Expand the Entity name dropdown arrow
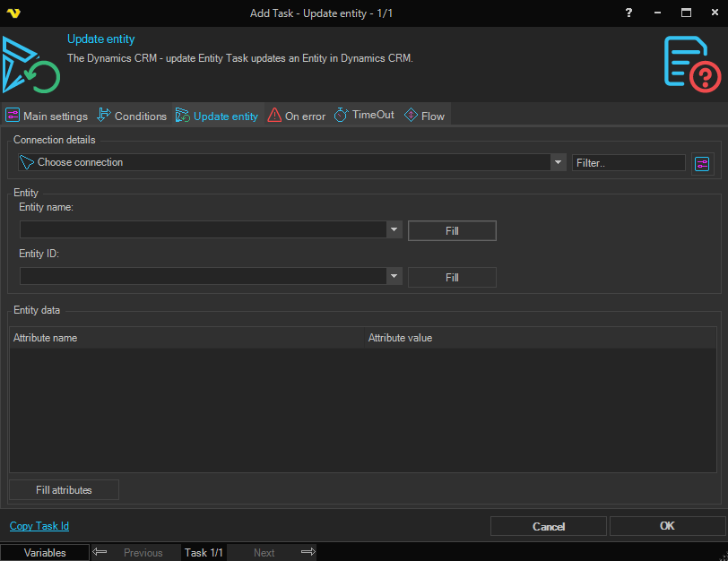728x561 pixels. click(394, 230)
